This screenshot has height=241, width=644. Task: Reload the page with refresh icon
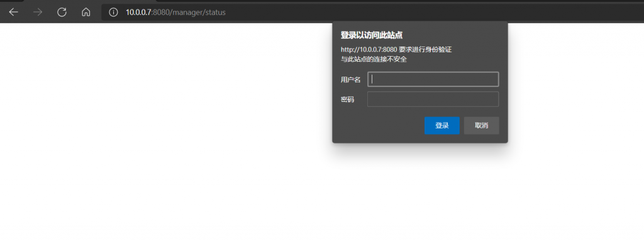point(62,13)
